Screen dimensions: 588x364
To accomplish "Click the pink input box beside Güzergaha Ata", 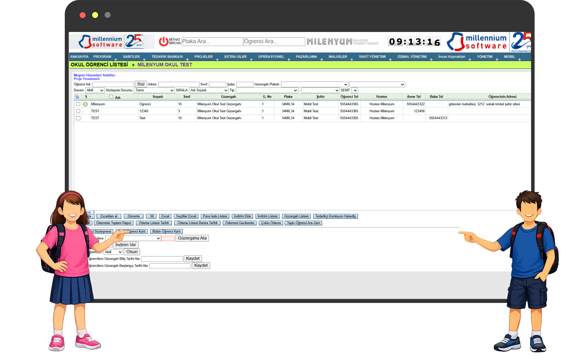I will (168, 238).
